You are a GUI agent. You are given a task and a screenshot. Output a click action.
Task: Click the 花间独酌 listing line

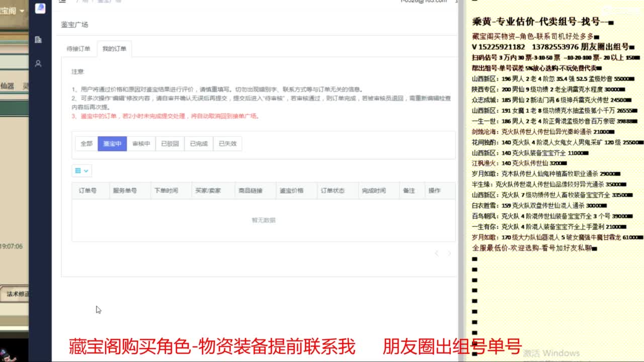[557, 142]
